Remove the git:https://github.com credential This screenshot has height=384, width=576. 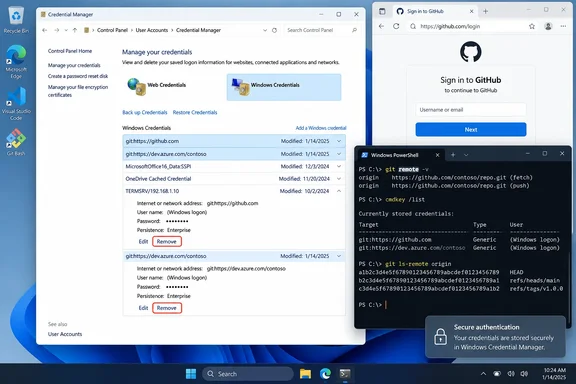click(x=167, y=241)
